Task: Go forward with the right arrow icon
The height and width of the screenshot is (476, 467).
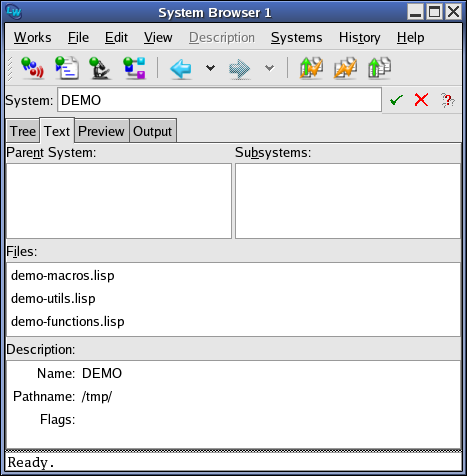Action: pyautogui.click(x=239, y=69)
